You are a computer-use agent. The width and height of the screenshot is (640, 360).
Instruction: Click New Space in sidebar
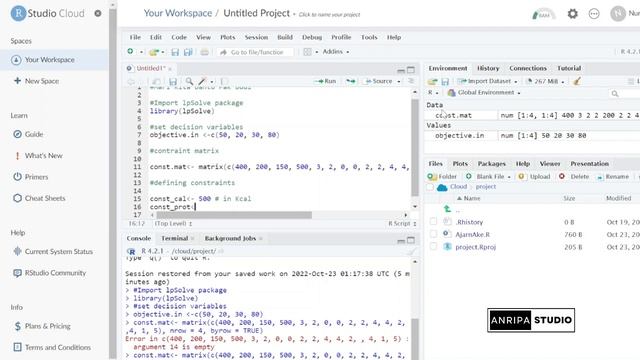(x=37, y=81)
